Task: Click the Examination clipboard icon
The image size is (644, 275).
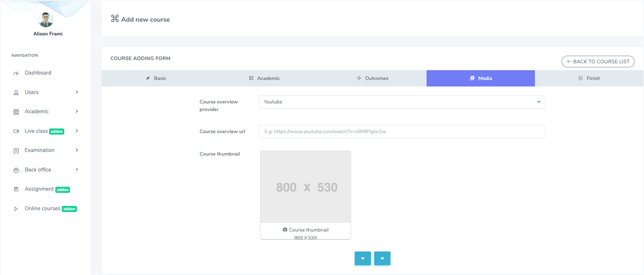Action: (16, 151)
